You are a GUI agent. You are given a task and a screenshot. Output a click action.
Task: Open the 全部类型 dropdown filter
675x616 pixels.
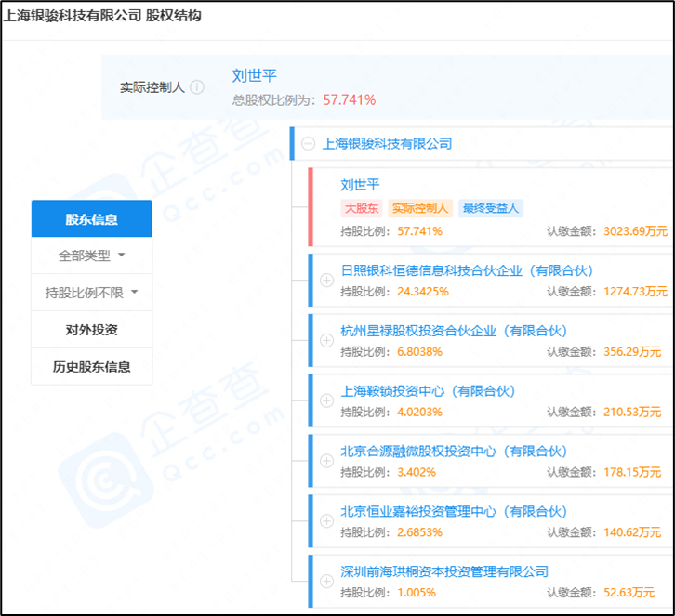coord(91,256)
